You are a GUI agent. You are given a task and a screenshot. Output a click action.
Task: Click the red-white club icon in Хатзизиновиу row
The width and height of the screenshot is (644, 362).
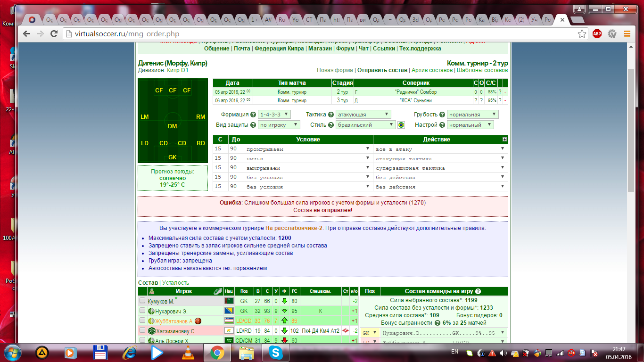pyautogui.click(x=346, y=331)
